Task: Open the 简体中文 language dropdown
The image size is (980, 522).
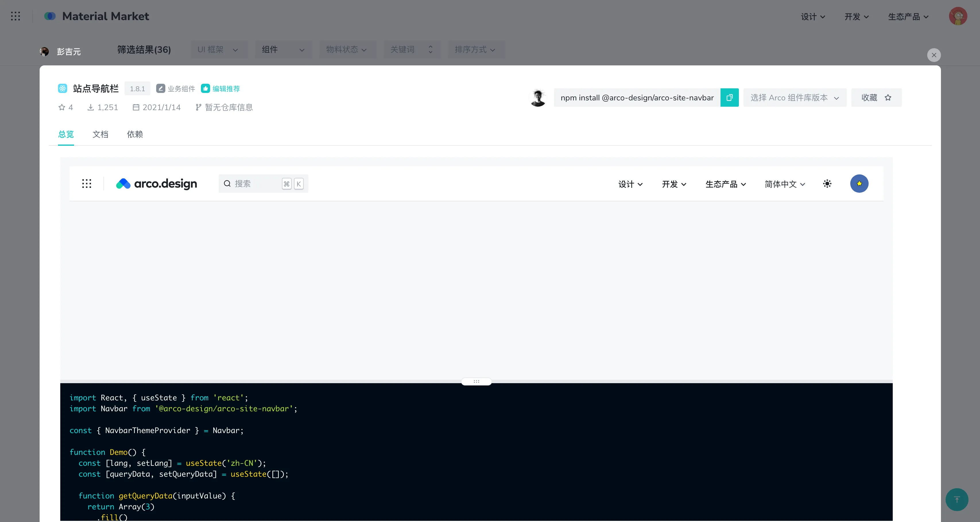Action: [x=785, y=184]
